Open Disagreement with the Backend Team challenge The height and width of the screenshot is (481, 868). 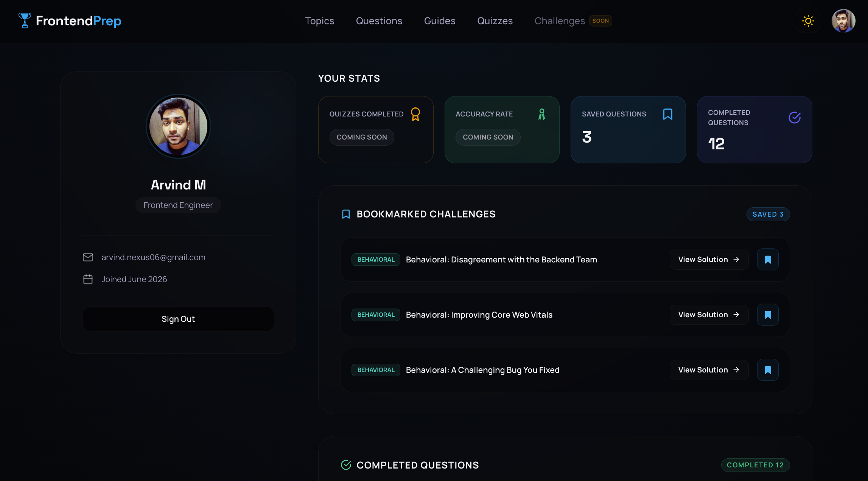click(x=501, y=259)
